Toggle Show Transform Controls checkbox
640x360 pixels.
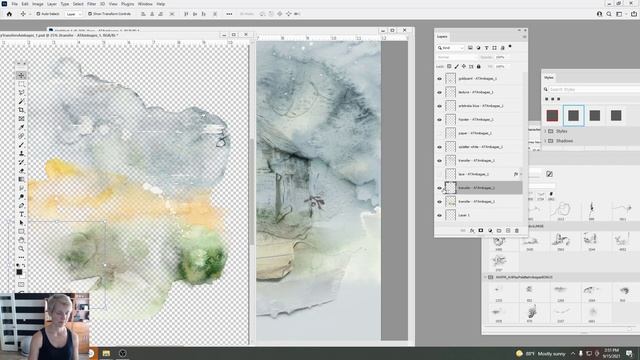[90, 14]
